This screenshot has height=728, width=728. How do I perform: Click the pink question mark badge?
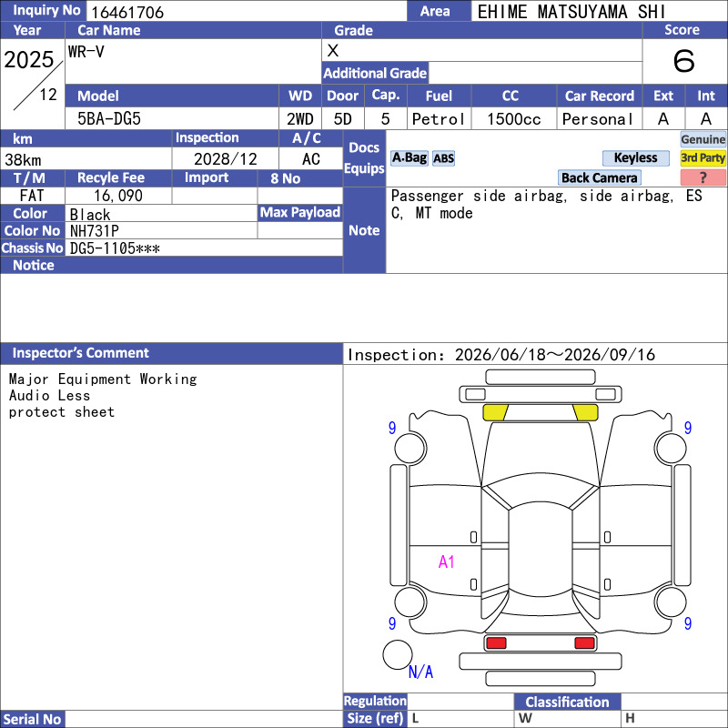pos(703,177)
